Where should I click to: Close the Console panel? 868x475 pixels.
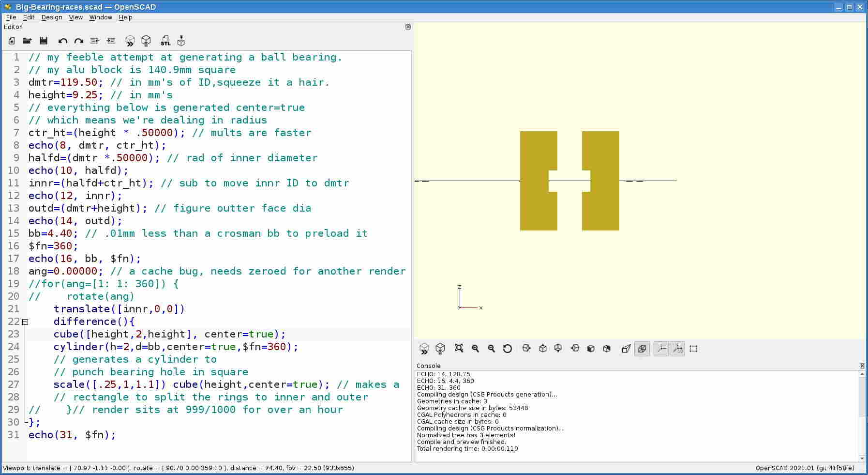click(x=862, y=366)
